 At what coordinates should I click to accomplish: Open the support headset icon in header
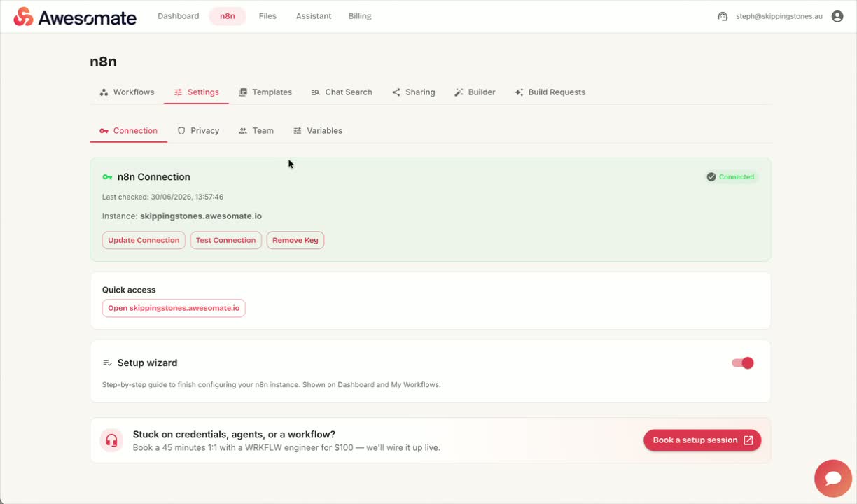click(723, 16)
